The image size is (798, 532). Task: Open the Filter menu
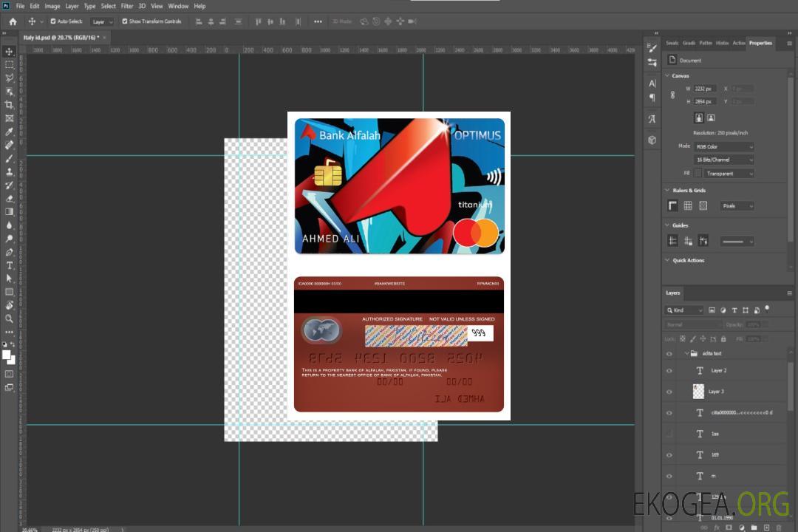click(127, 6)
